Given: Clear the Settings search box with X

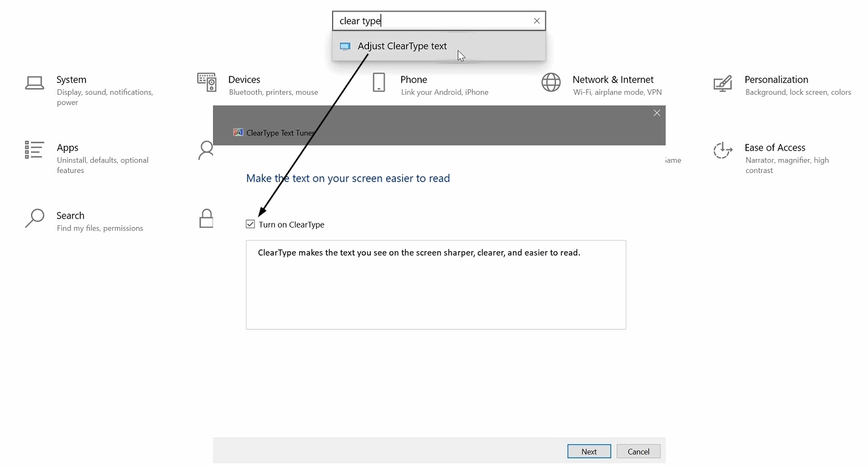Looking at the screenshot, I should (x=537, y=21).
